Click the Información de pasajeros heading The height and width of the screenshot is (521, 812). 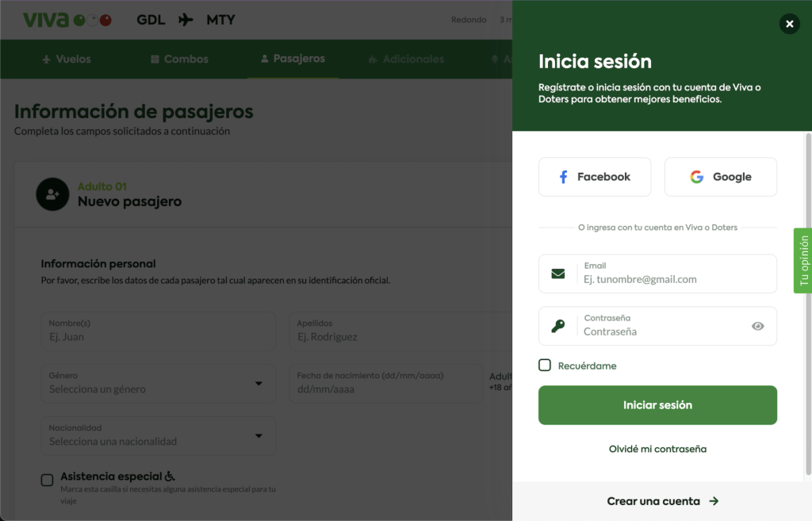[x=133, y=111]
